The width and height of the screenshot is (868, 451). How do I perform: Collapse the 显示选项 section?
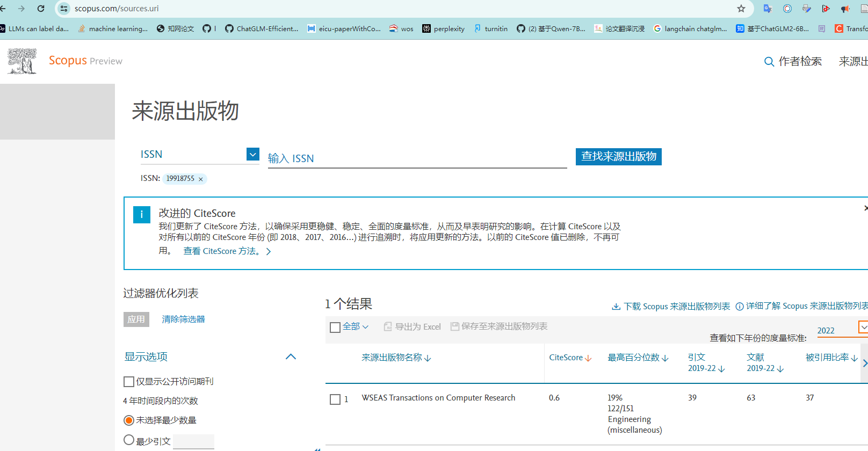tap(291, 357)
